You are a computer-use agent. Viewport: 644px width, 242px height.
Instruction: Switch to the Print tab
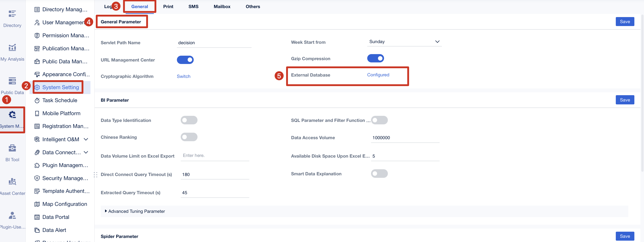pyautogui.click(x=168, y=7)
